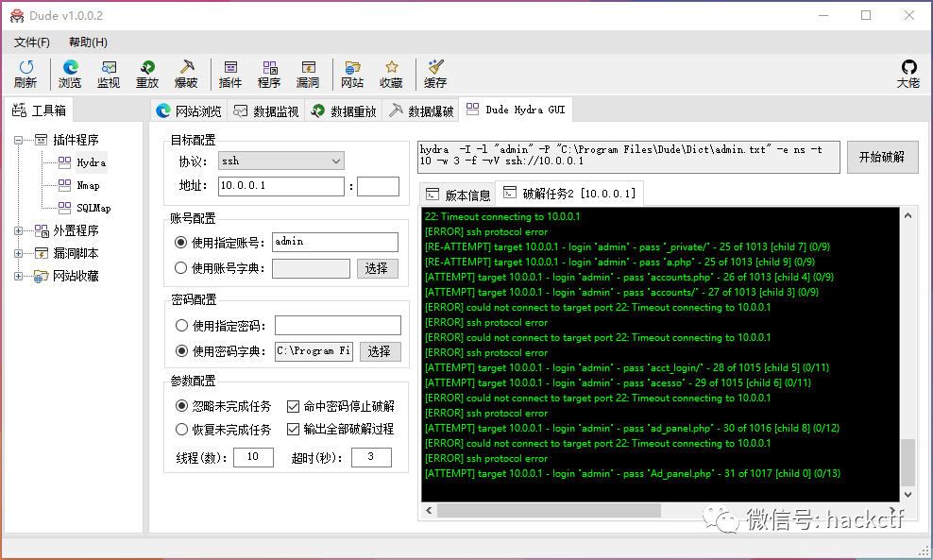Select the 使用密码字典 radio button
933x560 pixels.
click(181, 351)
